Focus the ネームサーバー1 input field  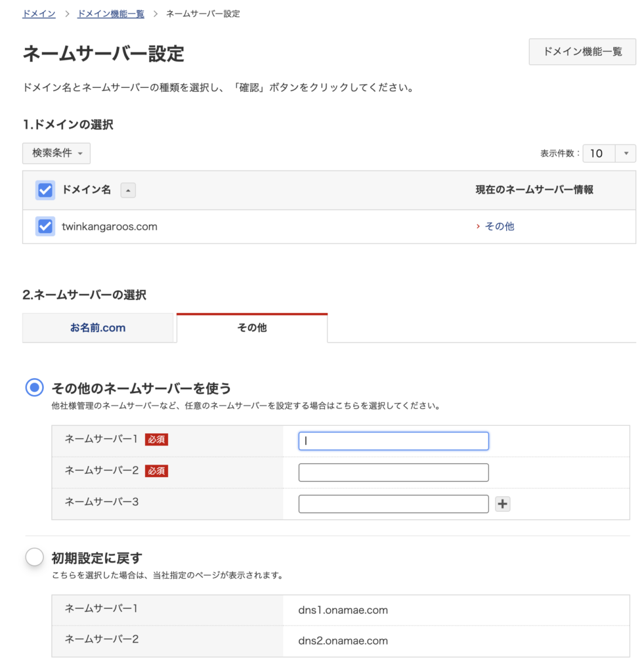(x=394, y=441)
